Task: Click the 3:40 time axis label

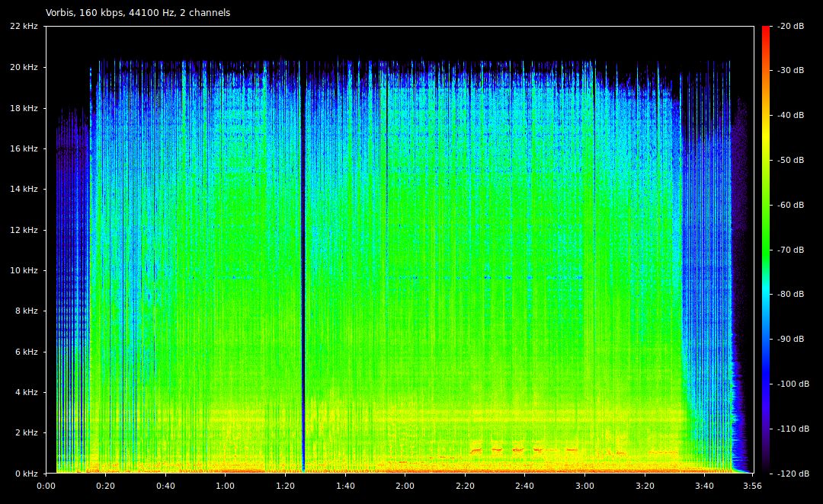Action: pos(705,486)
